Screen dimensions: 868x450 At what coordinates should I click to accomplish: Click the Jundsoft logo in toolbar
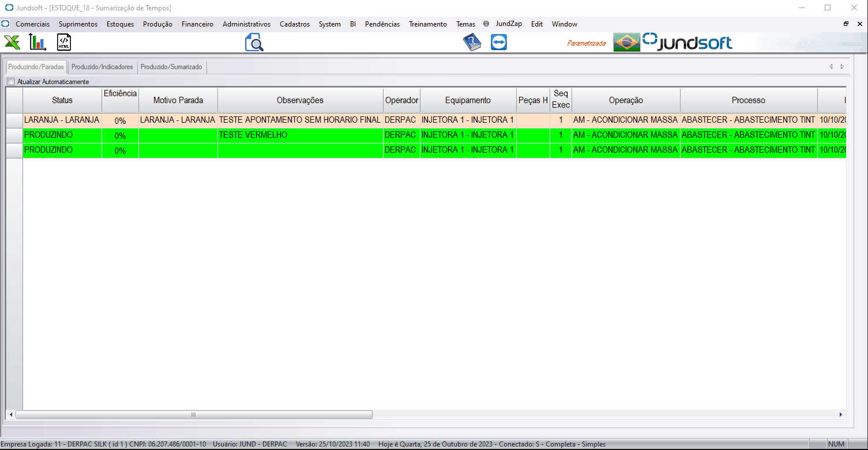pyautogui.click(x=687, y=41)
